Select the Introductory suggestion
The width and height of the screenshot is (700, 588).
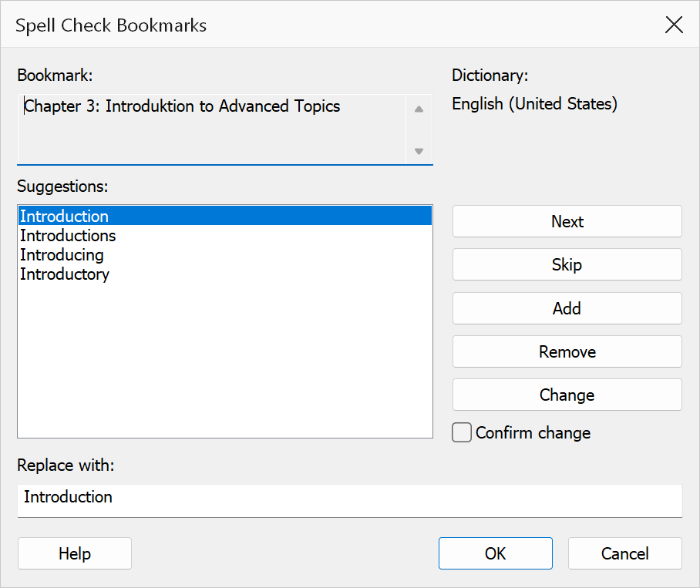point(225,274)
